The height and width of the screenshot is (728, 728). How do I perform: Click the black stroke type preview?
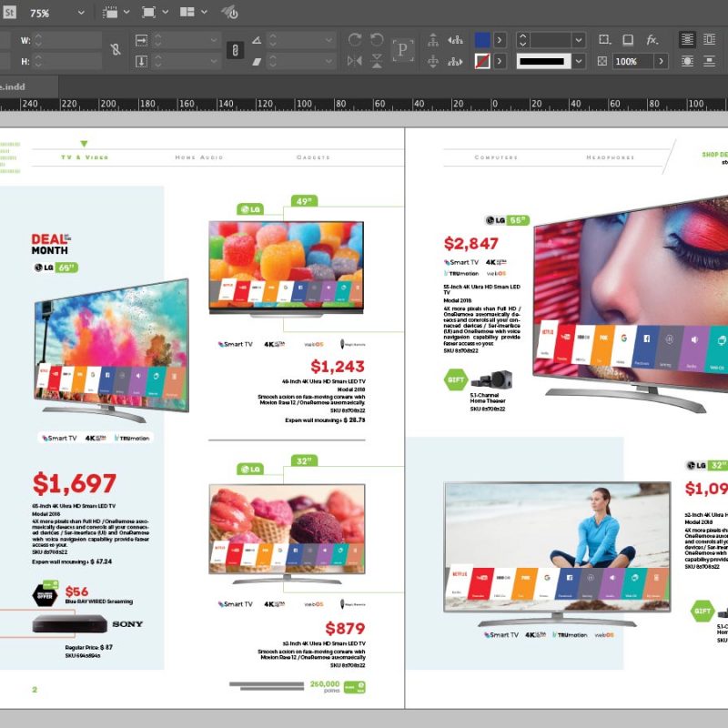tap(543, 61)
